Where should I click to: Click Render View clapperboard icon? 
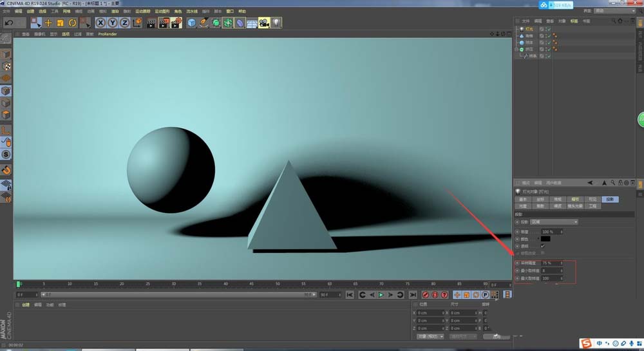[x=151, y=23]
